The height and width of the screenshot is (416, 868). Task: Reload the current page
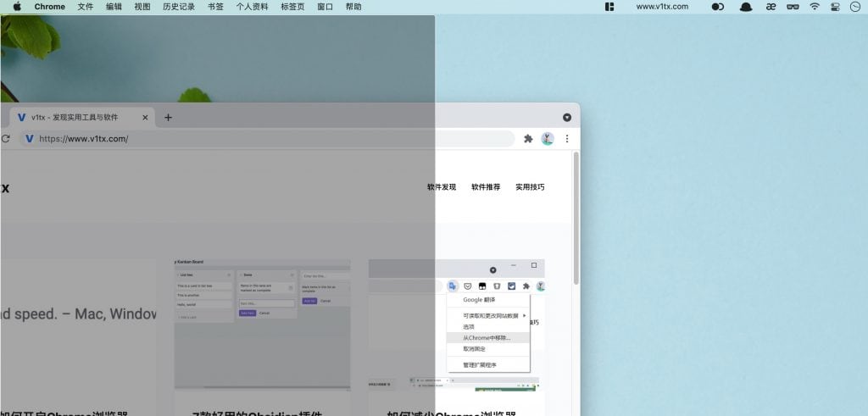6,139
